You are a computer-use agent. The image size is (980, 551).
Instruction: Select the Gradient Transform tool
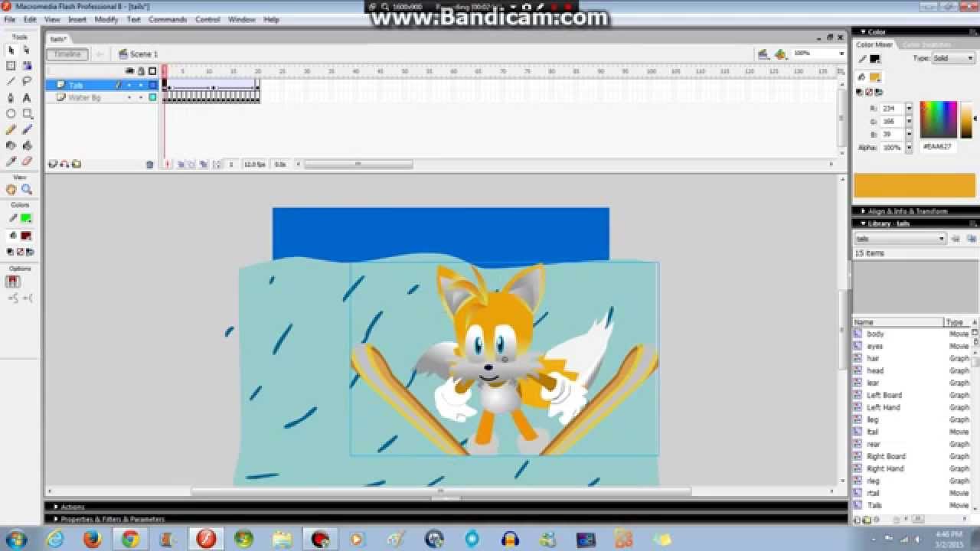point(27,65)
